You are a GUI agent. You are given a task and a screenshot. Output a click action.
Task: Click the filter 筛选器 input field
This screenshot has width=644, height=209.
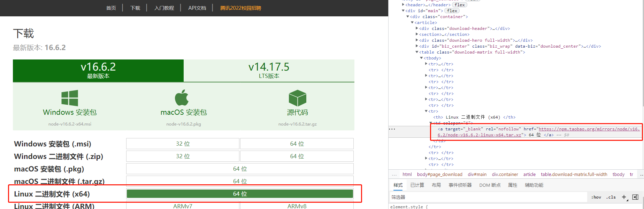click(488, 197)
